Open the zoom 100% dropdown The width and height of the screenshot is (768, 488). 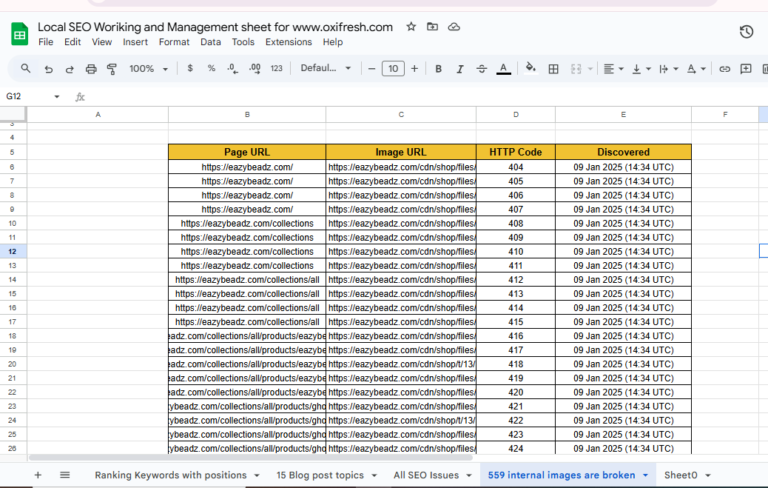click(148, 69)
